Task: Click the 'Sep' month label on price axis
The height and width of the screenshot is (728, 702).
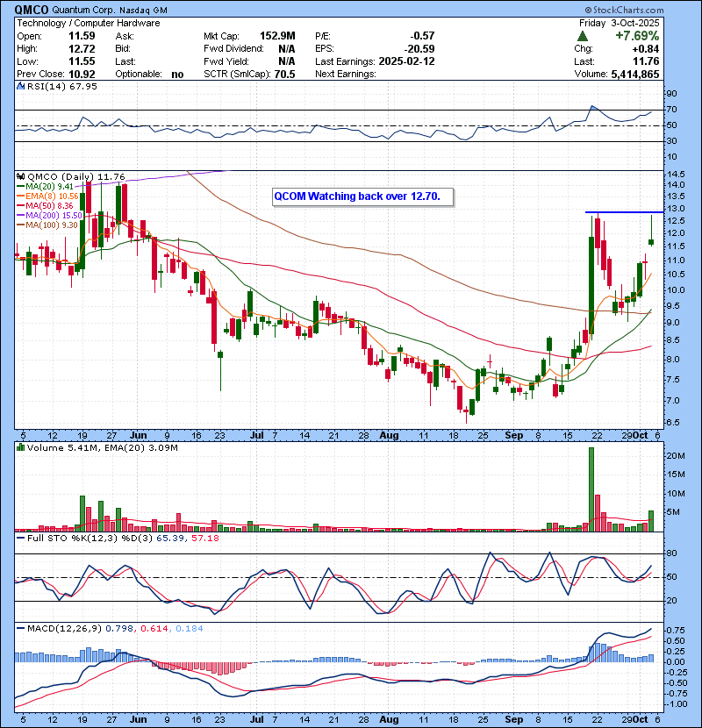Action: click(x=514, y=436)
